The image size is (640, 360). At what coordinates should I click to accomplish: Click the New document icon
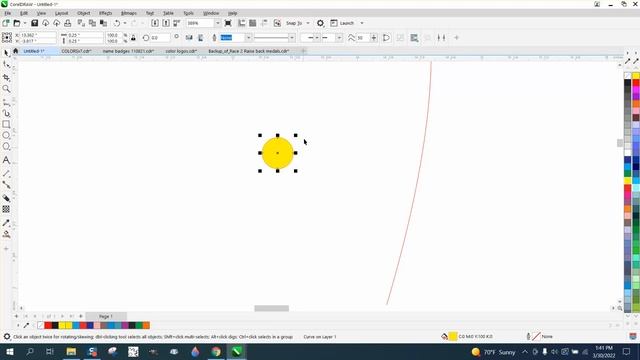(6, 23)
